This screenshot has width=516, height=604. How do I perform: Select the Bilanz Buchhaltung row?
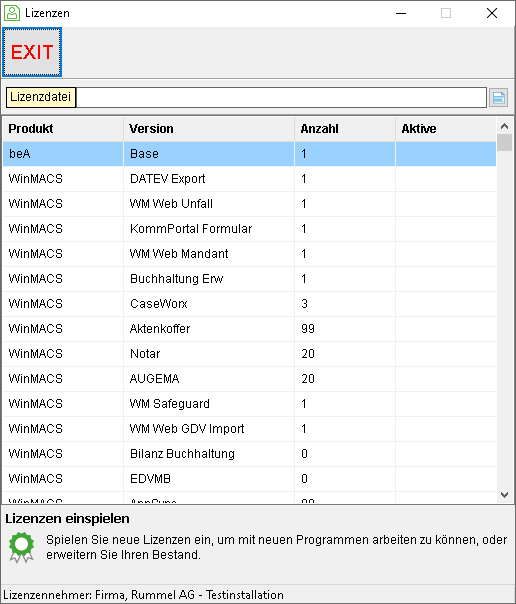click(x=250, y=454)
